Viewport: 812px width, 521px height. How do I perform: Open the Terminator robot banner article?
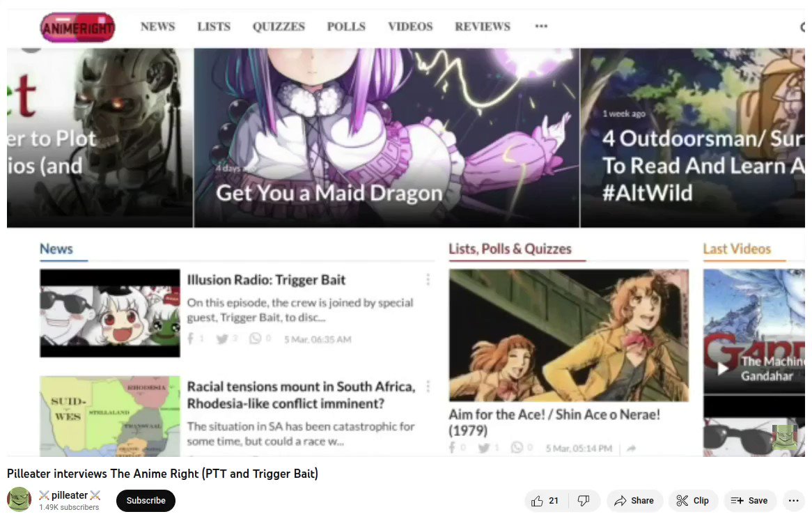(100, 138)
